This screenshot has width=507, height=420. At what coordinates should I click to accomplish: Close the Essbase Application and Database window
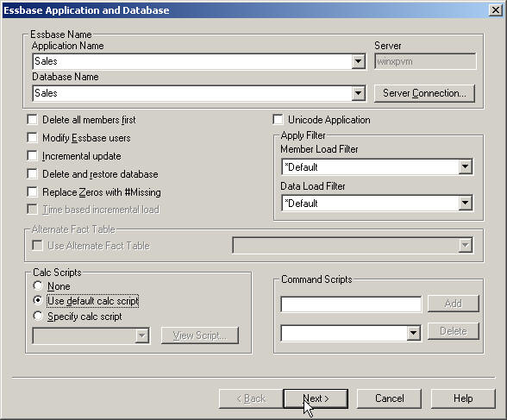(495, 10)
